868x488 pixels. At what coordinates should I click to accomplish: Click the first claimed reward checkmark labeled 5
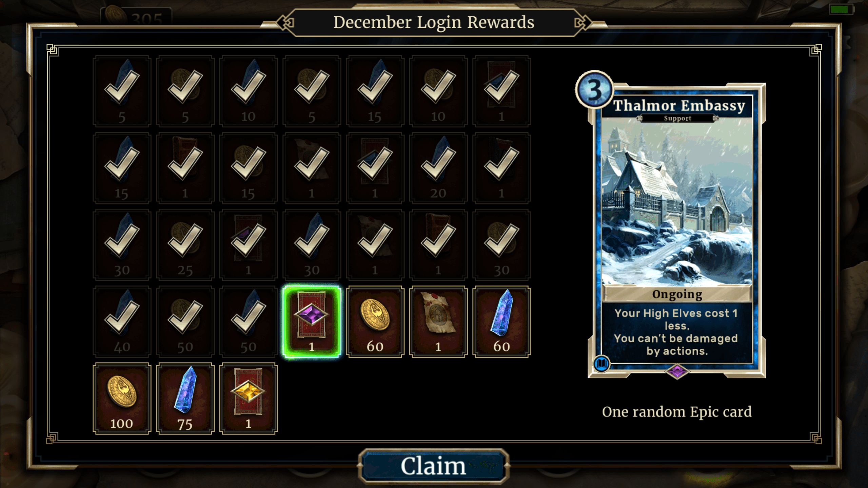(122, 91)
